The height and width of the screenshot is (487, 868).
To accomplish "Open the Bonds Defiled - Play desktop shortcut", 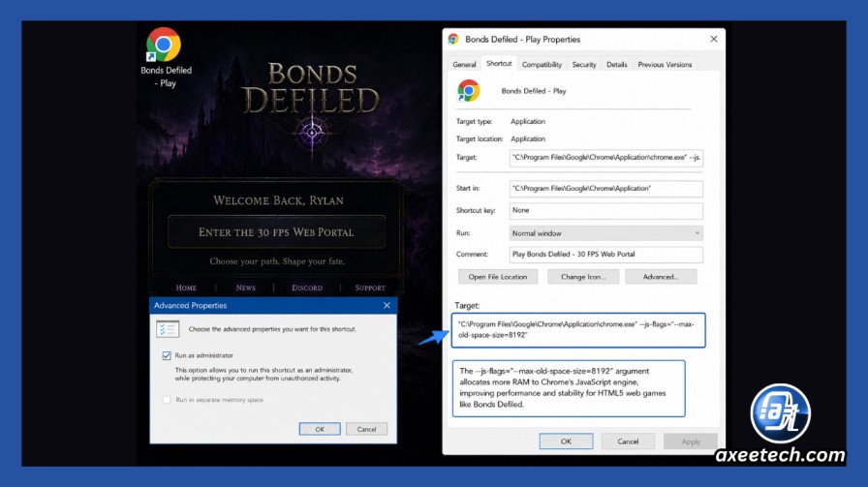I will [165, 57].
